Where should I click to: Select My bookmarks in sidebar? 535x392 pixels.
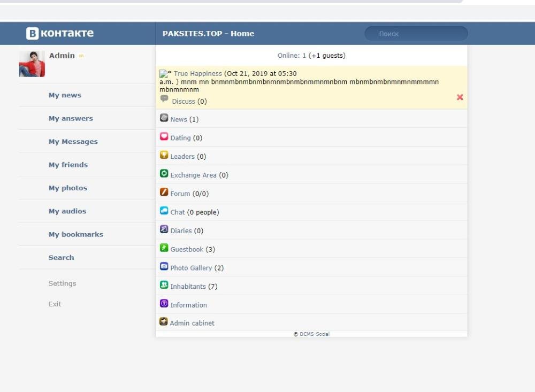(75, 234)
